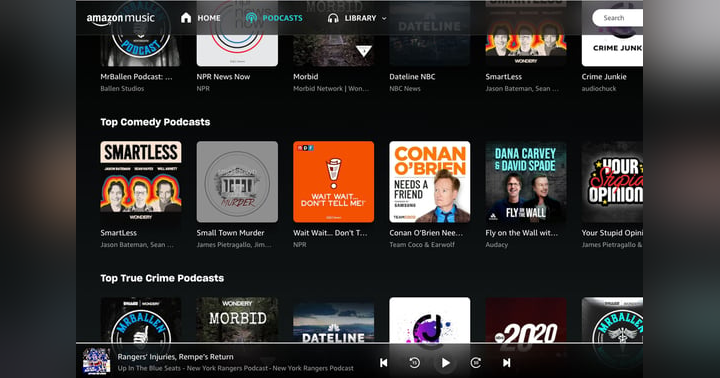The width and height of the screenshot is (720, 378).
Task: Skip forward 30 seconds
Action: click(476, 363)
